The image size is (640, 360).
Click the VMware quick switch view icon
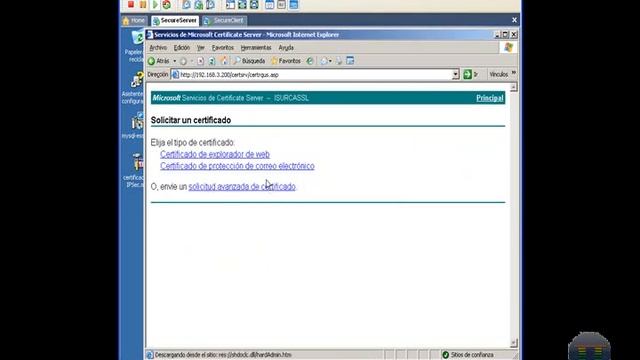pos(242,4)
